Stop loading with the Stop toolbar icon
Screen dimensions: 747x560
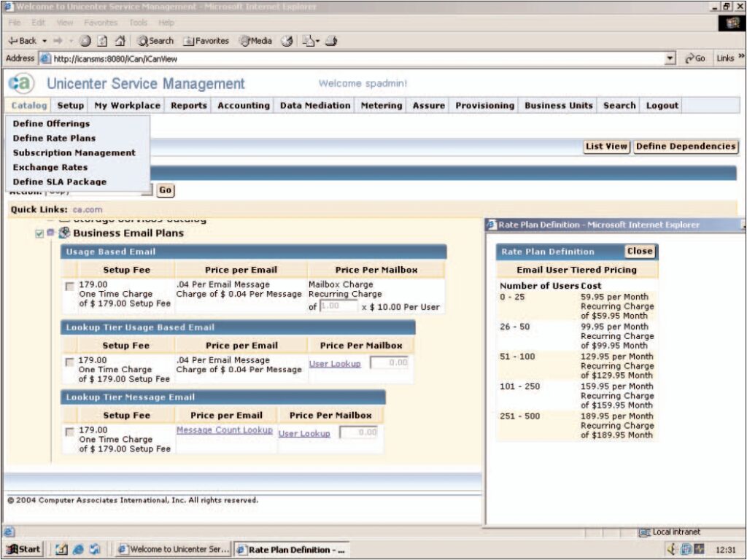pyautogui.click(x=85, y=41)
